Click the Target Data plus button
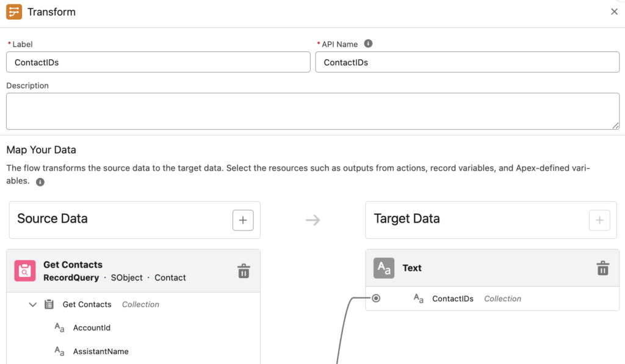Viewport: 625px width, 364px height. click(x=599, y=220)
